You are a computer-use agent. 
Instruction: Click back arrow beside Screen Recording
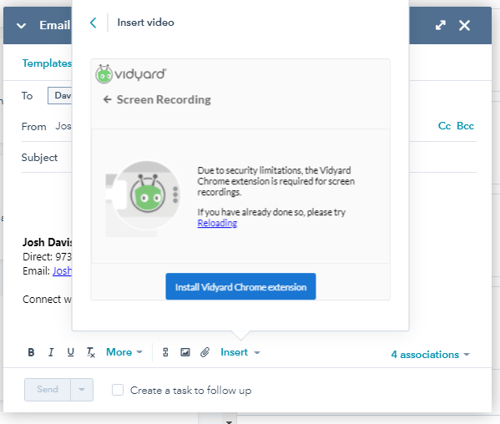(107, 99)
